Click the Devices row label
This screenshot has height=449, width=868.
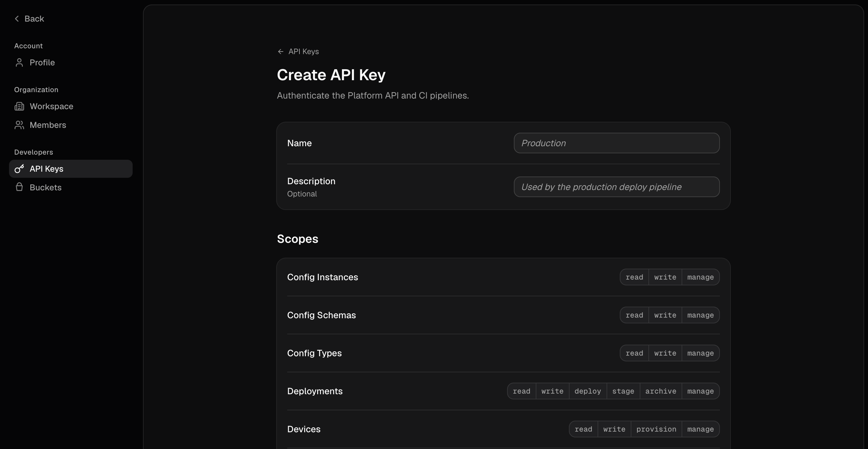(x=304, y=429)
